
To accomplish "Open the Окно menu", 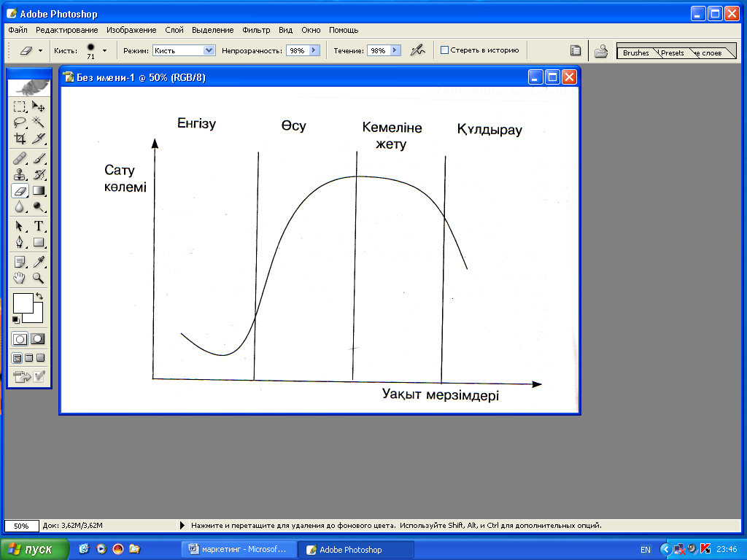I will (x=311, y=30).
